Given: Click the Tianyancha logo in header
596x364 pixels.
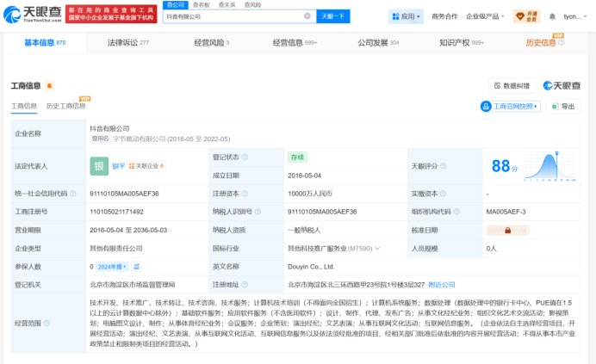Looking at the screenshot, I should coord(33,15).
